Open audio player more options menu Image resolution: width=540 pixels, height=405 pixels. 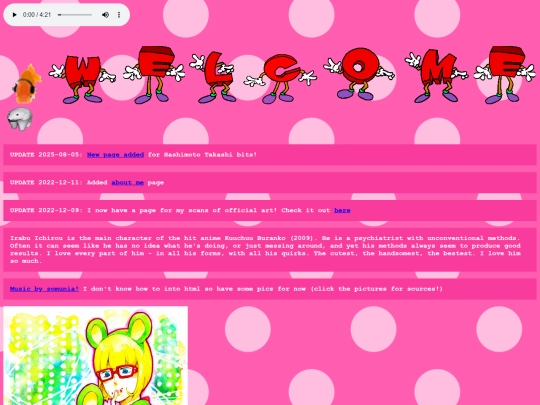coord(119,15)
